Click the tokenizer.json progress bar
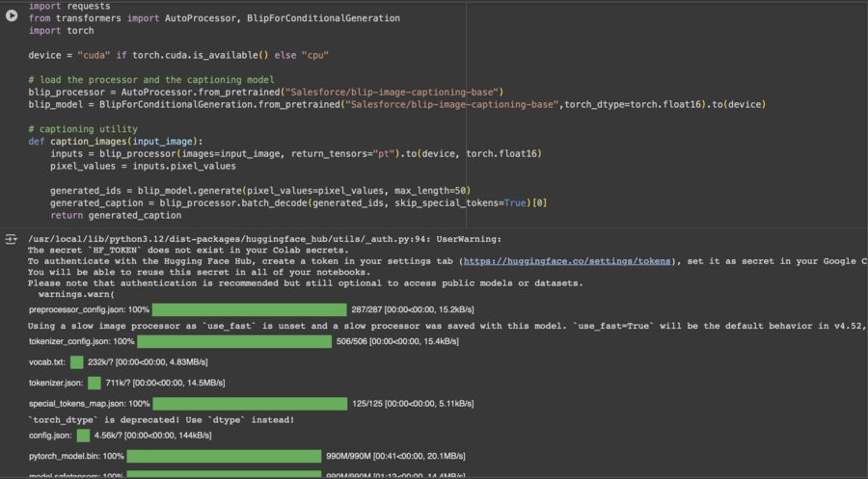 94,383
